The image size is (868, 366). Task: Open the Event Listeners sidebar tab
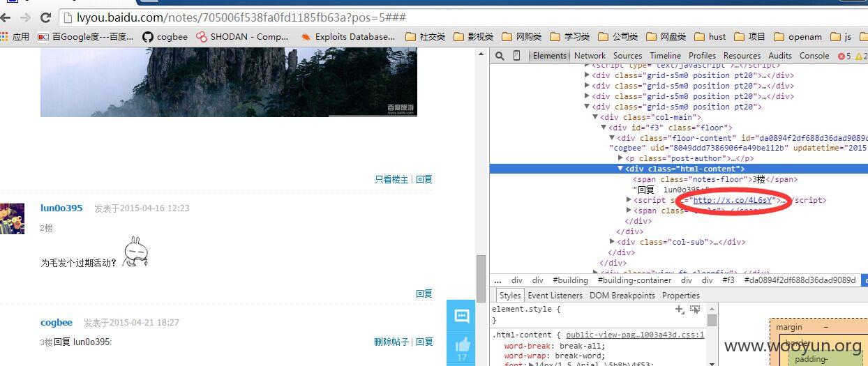pos(555,296)
